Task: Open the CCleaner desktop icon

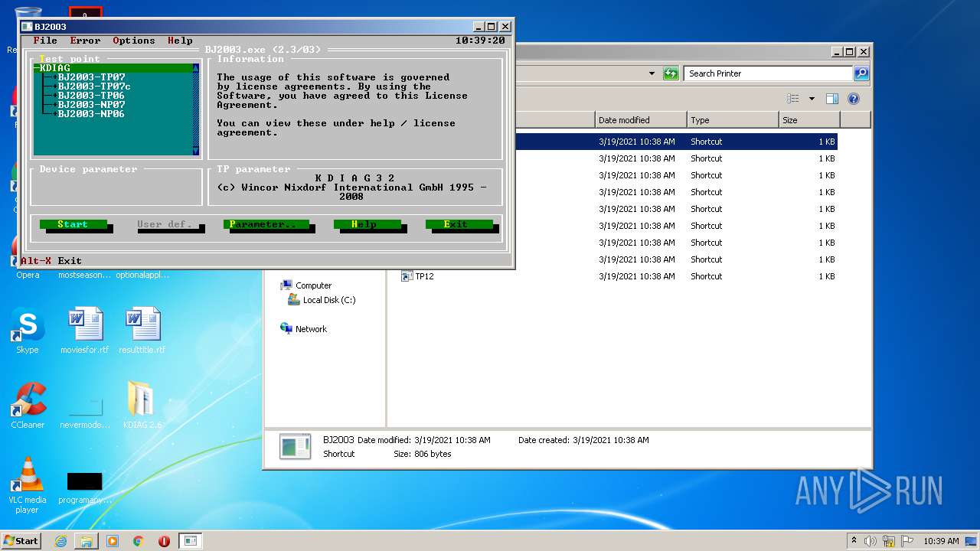Action: pos(28,406)
